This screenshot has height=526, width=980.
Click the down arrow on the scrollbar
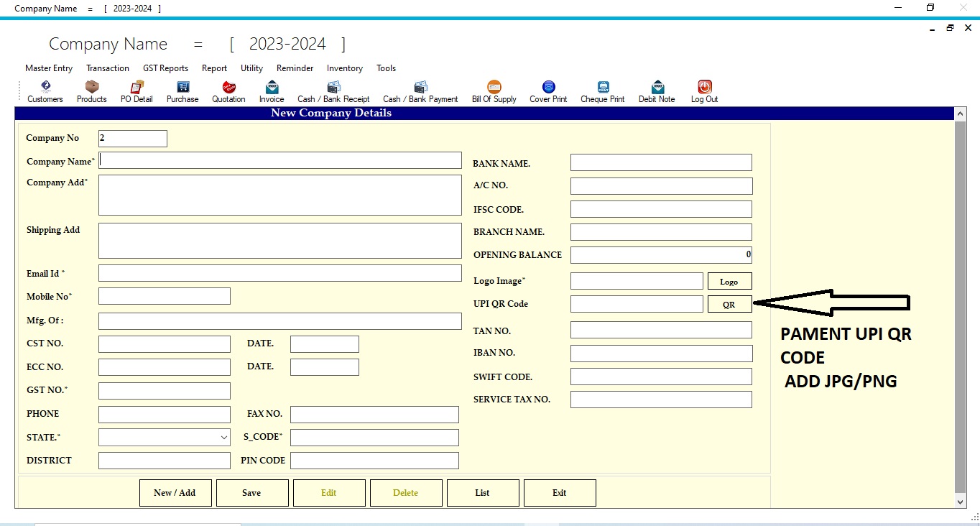[960, 502]
